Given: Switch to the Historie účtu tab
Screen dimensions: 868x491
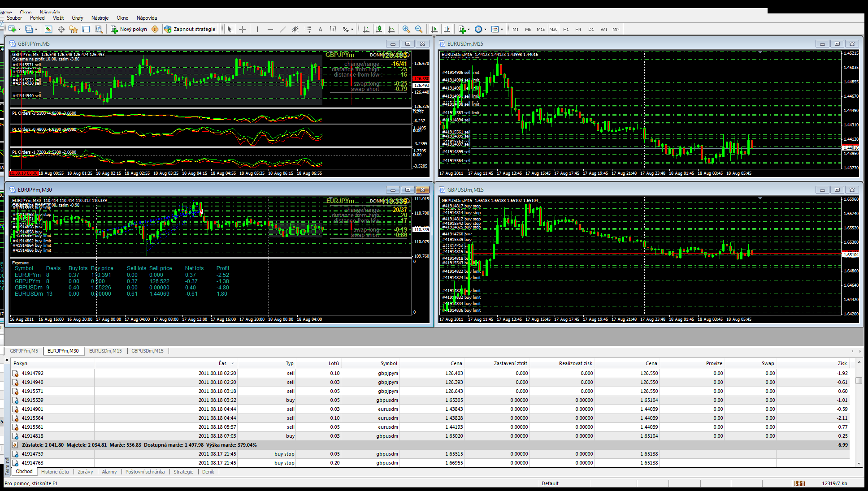Looking at the screenshot, I should point(55,472).
